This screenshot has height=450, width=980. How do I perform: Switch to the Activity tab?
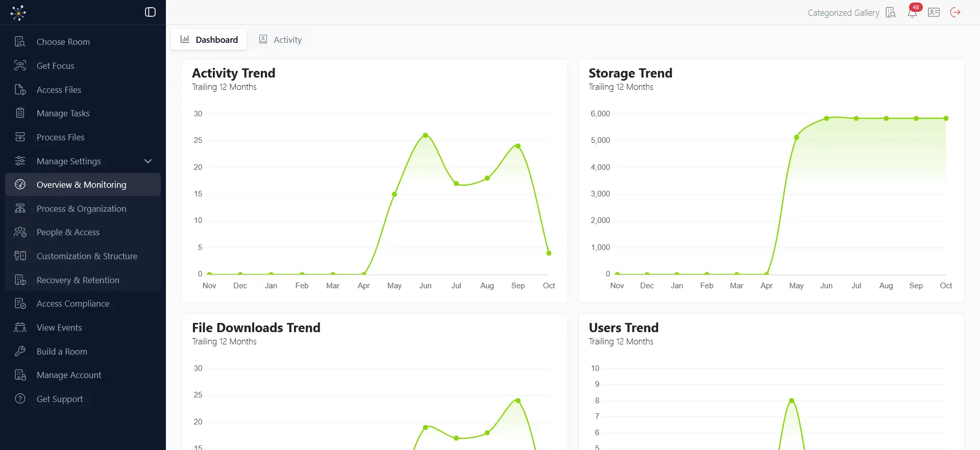point(280,40)
